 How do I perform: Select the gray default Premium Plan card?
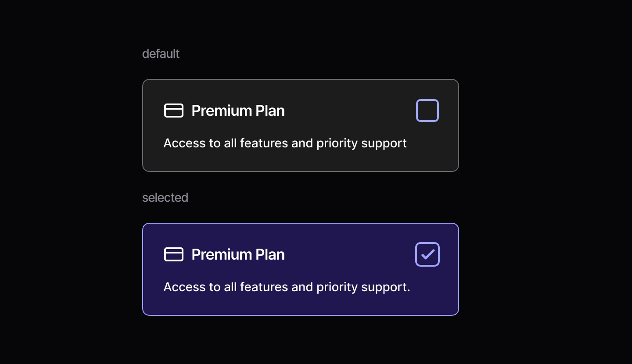(300, 161)
